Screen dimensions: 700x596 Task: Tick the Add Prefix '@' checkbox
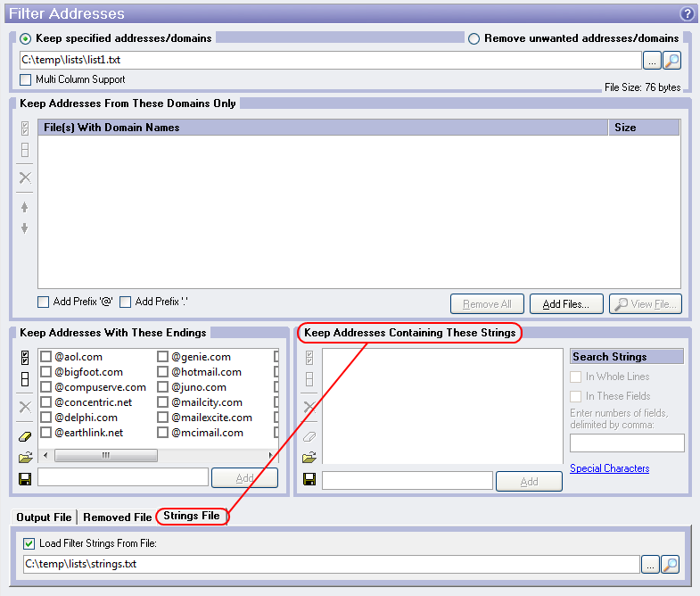43,302
